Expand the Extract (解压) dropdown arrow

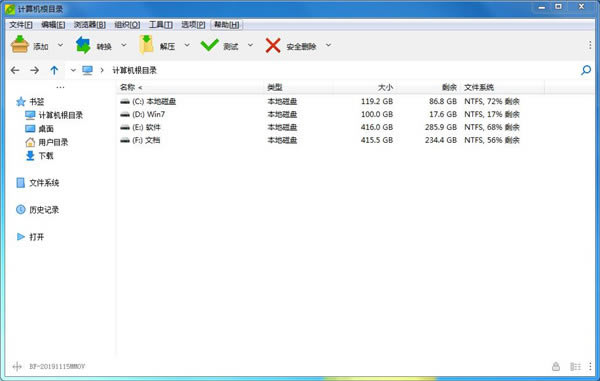tap(187, 45)
